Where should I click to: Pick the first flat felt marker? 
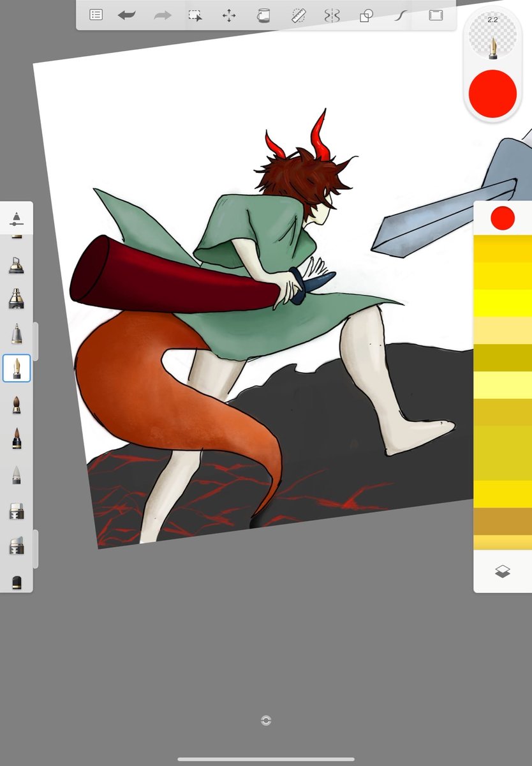[17, 511]
